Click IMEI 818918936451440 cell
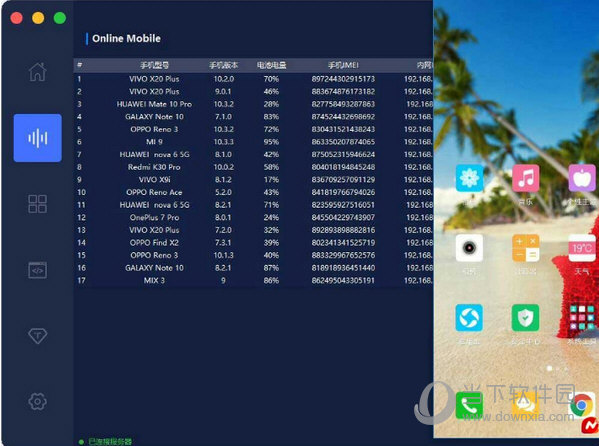Screen dimensions: 599x446 (x=343, y=268)
